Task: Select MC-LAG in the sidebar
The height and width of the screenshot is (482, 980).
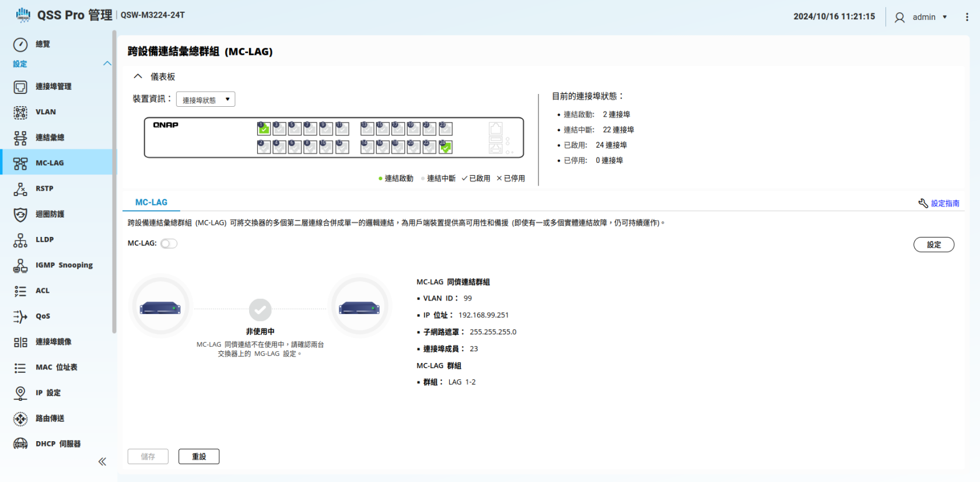Action: (58, 162)
